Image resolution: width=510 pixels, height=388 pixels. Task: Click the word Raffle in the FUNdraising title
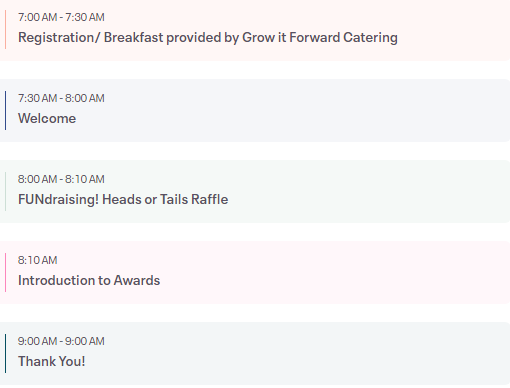tap(210, 199)
